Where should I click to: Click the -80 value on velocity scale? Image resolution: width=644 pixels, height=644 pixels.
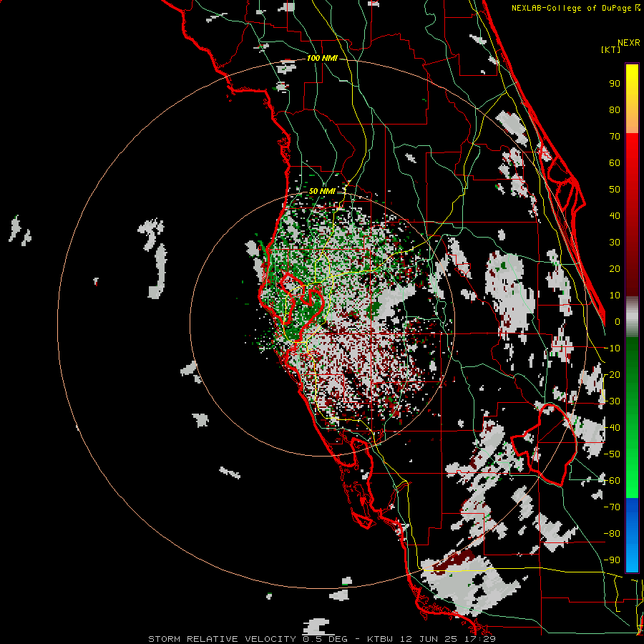pos(612,534)
